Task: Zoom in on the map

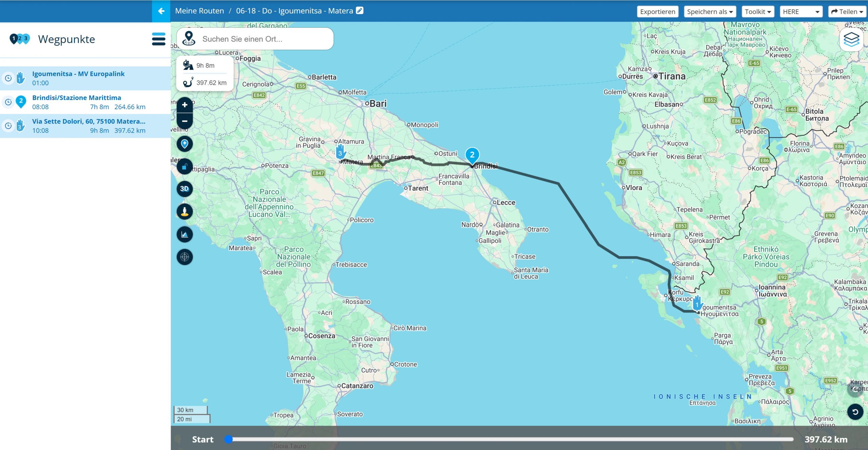Action: pos(185,105)
